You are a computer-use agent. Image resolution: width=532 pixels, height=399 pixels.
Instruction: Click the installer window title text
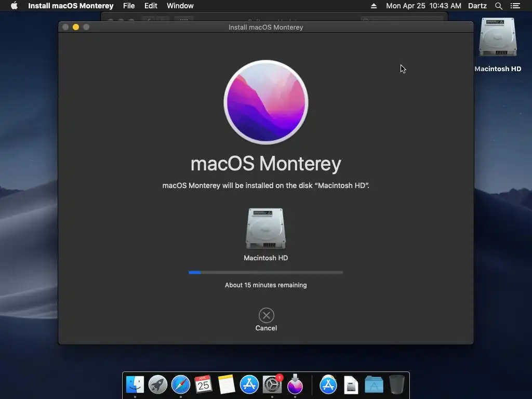[265, 27]
